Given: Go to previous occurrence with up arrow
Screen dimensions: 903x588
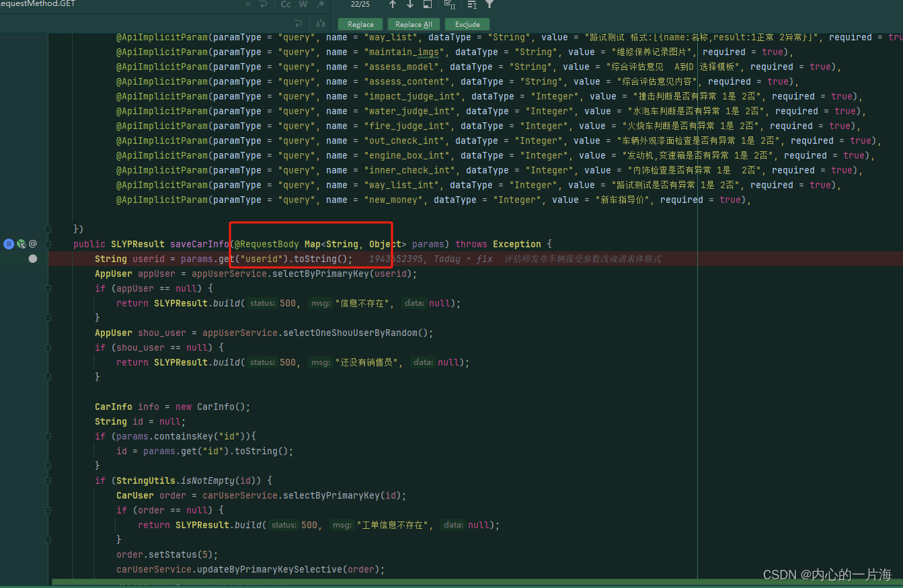Looking at the screenshot, I should tap(393, 4).
